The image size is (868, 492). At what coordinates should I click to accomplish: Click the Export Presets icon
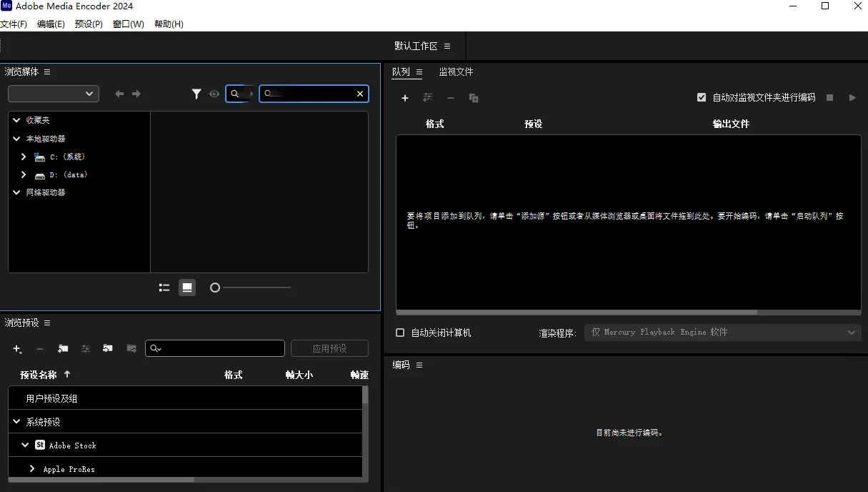click(x=131, y=348)
